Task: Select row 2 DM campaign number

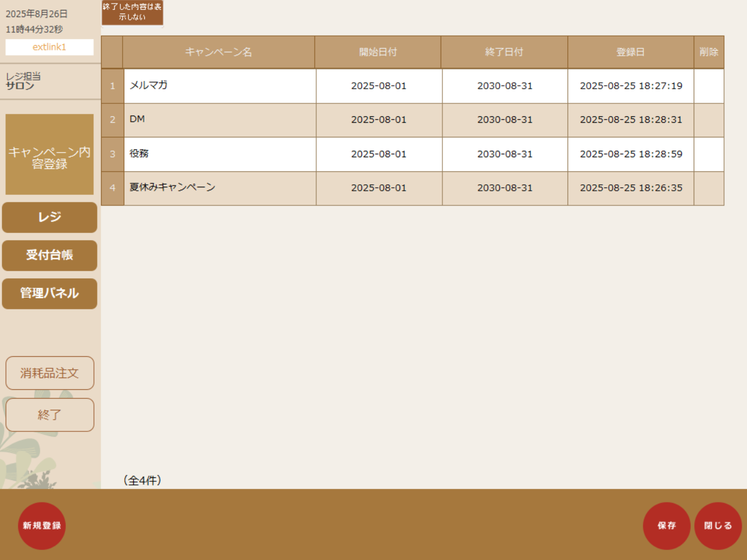Action: [x=111, y=120]
